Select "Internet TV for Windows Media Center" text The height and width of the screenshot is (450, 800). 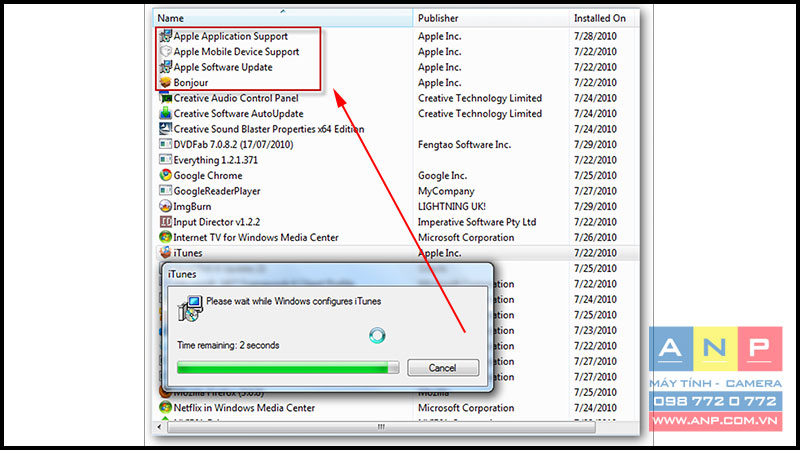256,237
